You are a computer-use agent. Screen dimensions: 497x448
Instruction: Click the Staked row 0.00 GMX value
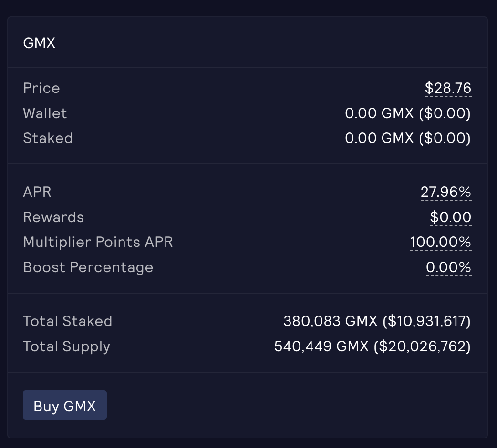tap(408, 138)
